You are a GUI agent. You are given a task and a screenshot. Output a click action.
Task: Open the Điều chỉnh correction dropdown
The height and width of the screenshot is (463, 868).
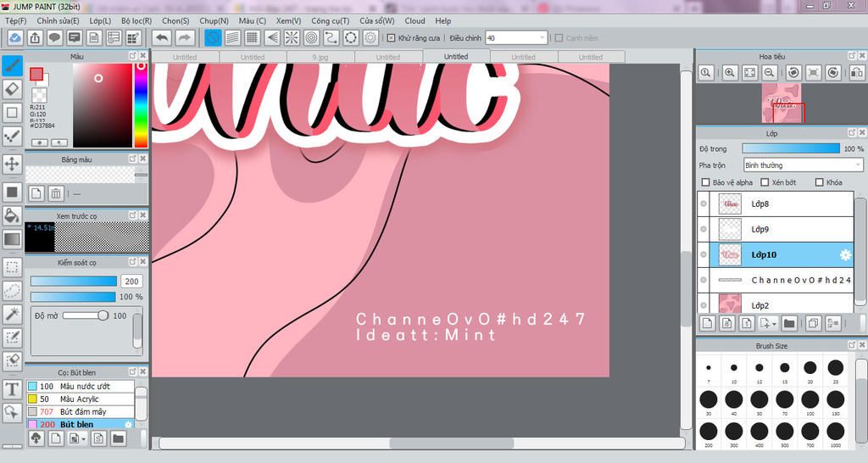pyautogui.click(x=516, y=38)
